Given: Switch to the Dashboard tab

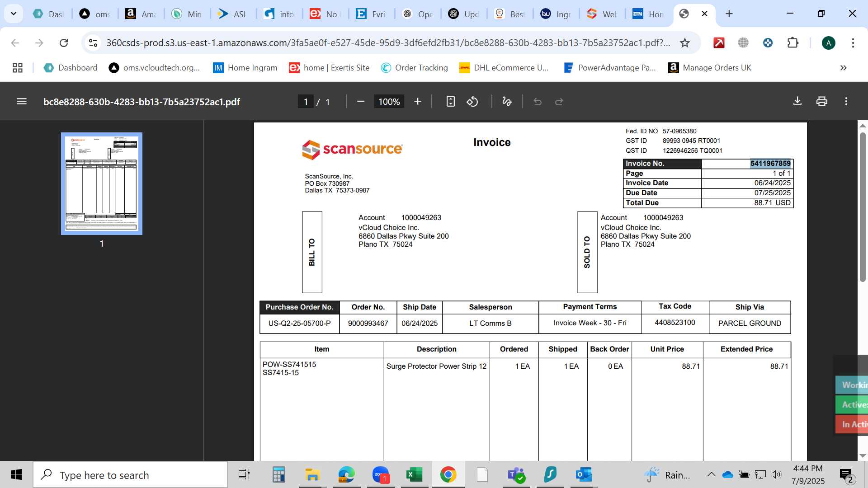Looking at the screenshot, I should (x=49, y=14).
